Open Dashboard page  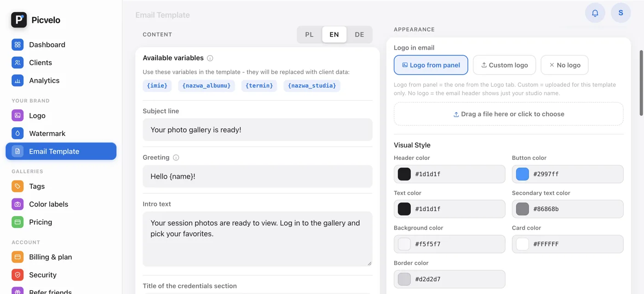[x=61, y=45]
